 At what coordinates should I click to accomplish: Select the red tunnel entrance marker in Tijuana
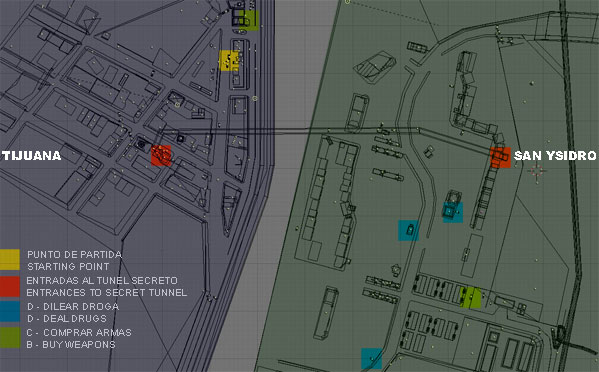[x=161, y=155]
